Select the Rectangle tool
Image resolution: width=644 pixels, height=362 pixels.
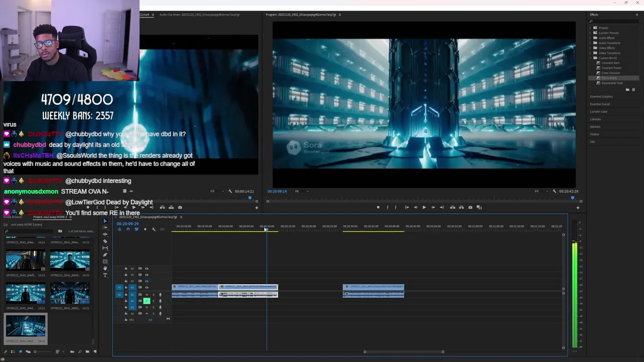point(105,261)
